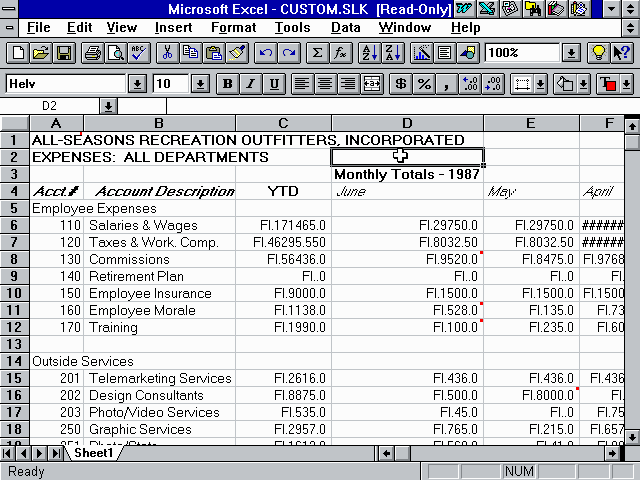Image resolution: width=640 pixels, height=480 pixels.
Task: Expand the font size dropdown
Action: click(x=199, y=84)
